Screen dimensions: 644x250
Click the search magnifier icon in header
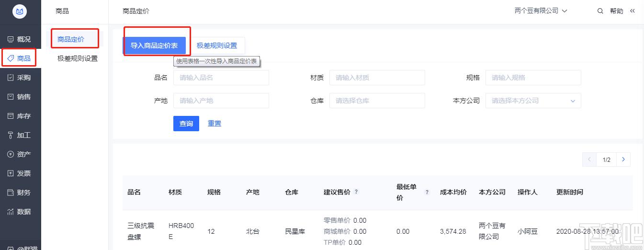point(600,11)
